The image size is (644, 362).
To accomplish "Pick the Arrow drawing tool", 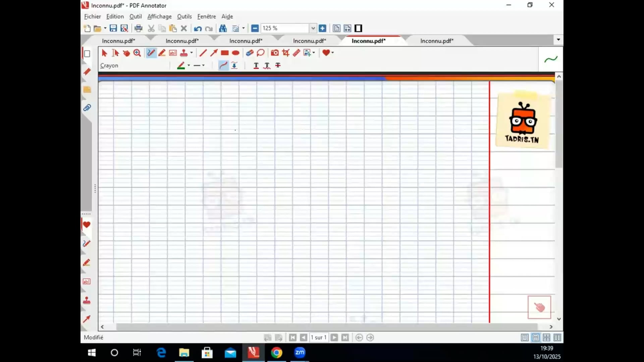I will (214, 53).
